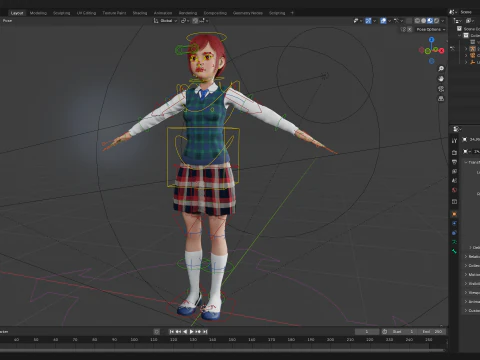Viewport: 480px width, 360px height.
Task: Switch to the Compositing workspace
Action: point(215,13)
